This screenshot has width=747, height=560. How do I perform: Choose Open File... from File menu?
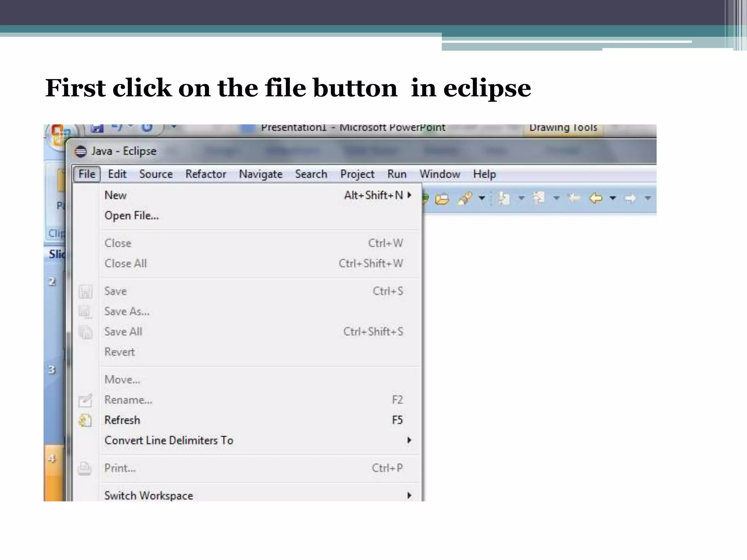132,215
